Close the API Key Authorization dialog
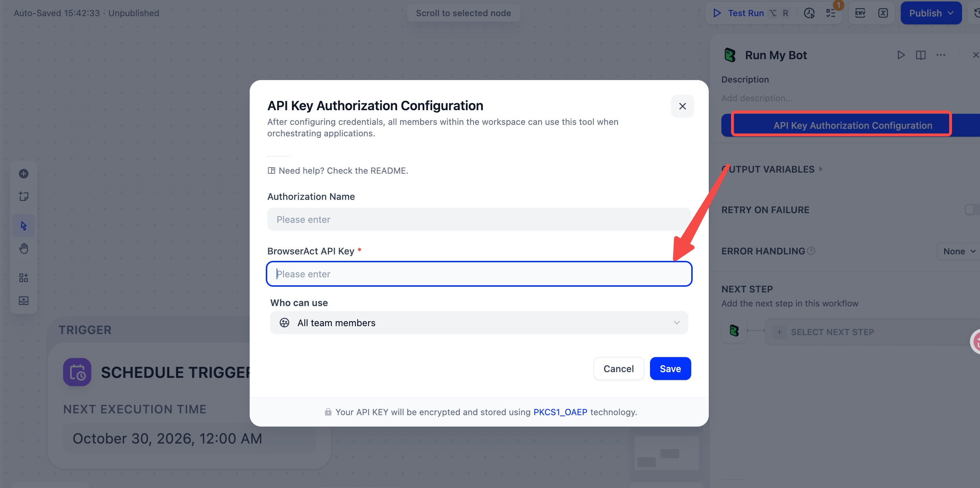Image resolution: width=980 pixels, height=488 pixels. point(683,106)
